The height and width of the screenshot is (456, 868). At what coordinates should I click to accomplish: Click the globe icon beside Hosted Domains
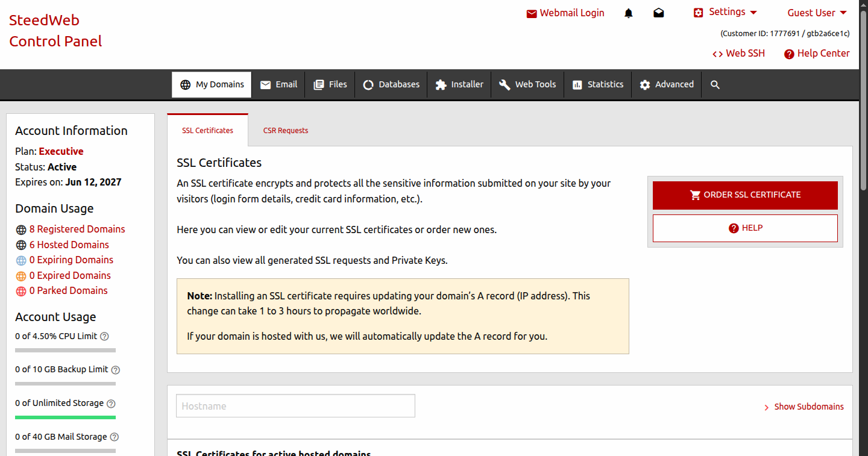[x=21, y=245]
